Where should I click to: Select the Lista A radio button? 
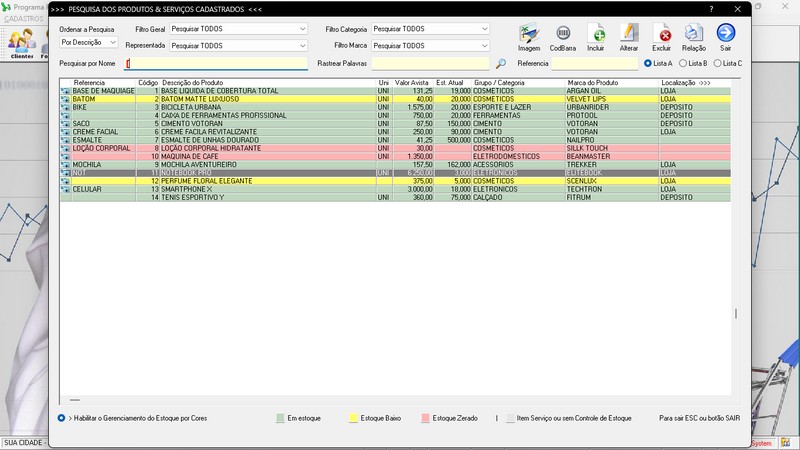648,63
